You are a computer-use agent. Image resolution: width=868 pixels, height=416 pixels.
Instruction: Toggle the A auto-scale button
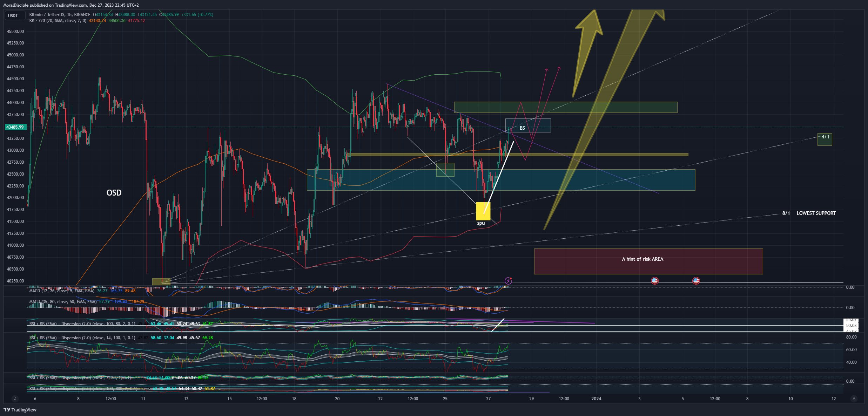854,398
